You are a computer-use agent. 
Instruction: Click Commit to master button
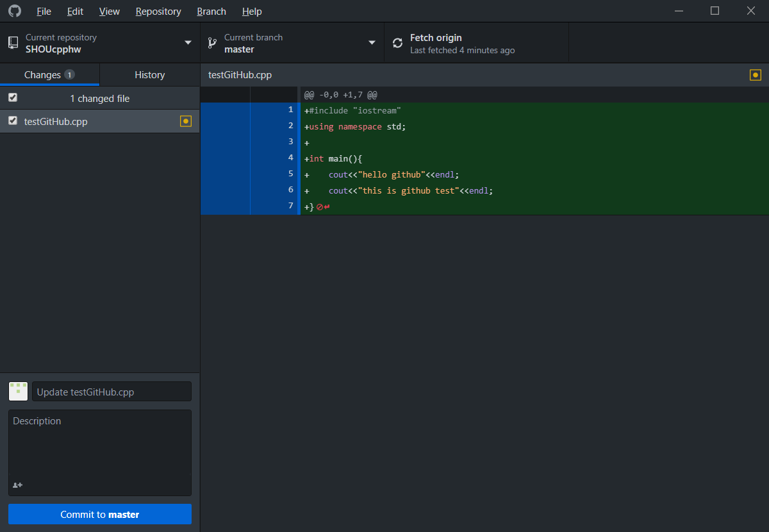(x=100, y=514)
